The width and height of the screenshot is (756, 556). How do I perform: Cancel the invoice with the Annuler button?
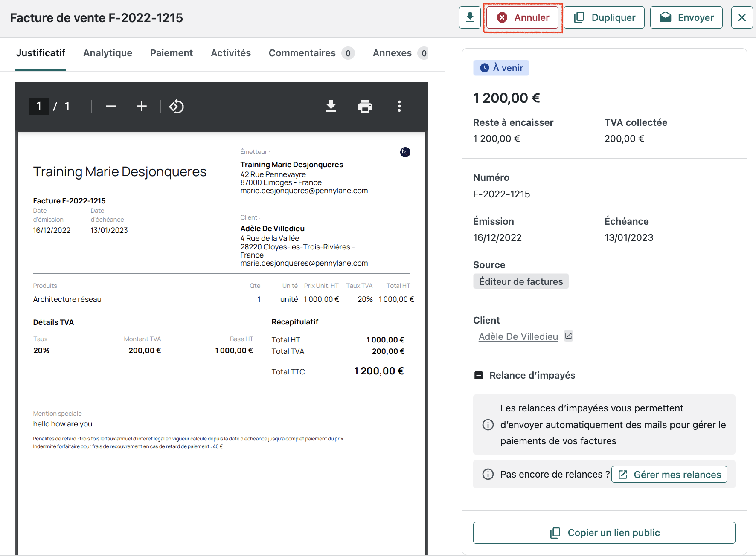[x=523, y=17]
